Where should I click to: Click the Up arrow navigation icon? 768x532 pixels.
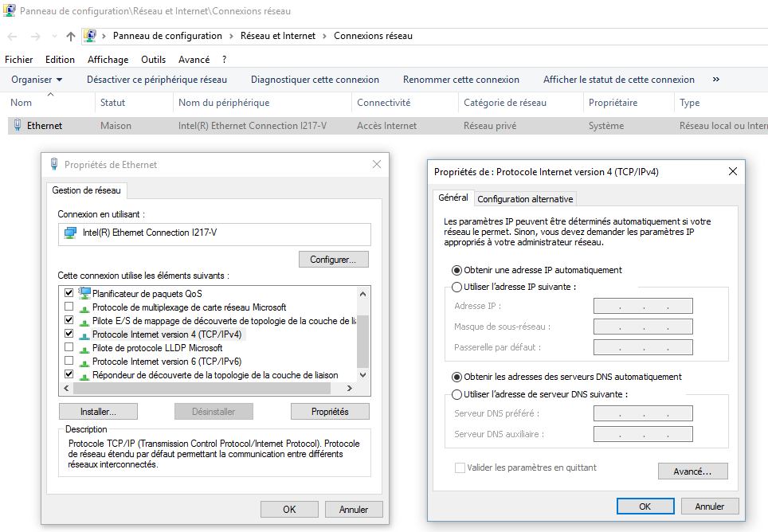point(71,37)
